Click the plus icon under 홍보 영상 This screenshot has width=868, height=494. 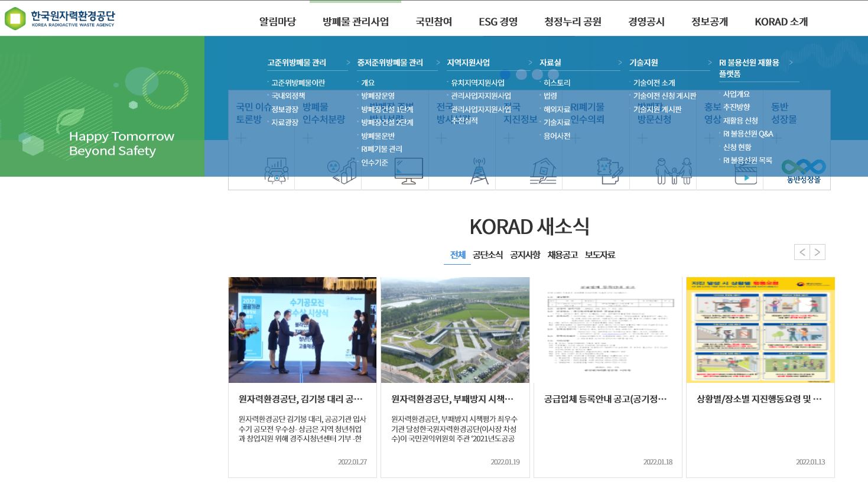coord(710,139)
